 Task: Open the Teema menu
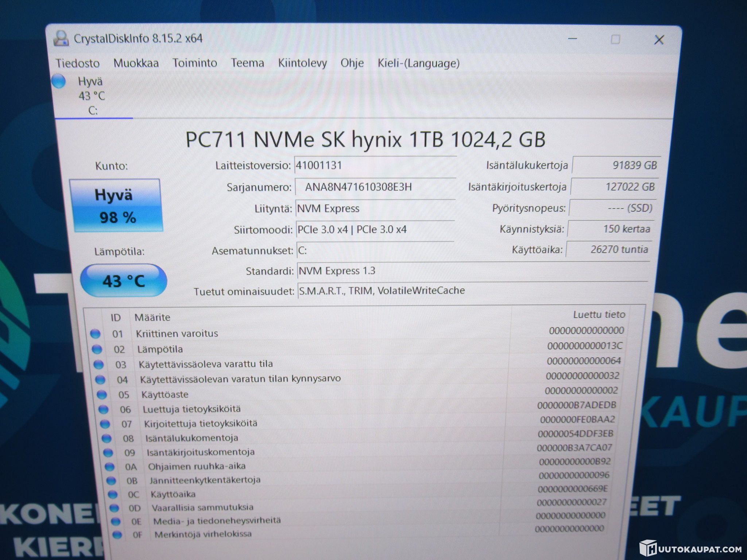click(x=247, y=63)
